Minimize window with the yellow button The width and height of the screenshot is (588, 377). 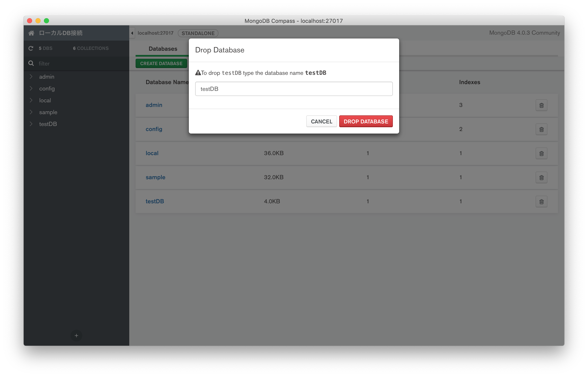38,20
